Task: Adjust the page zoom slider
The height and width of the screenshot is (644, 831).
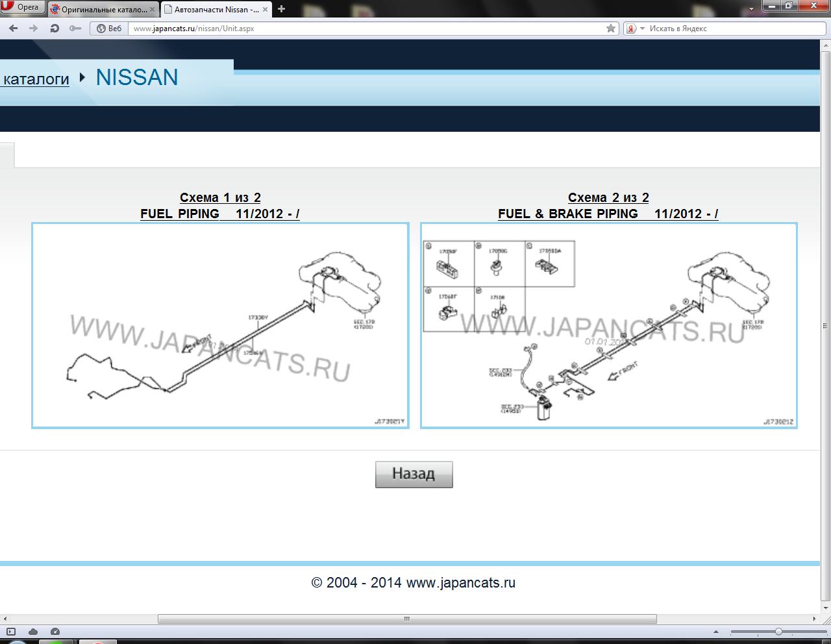Action: point(778,632)
